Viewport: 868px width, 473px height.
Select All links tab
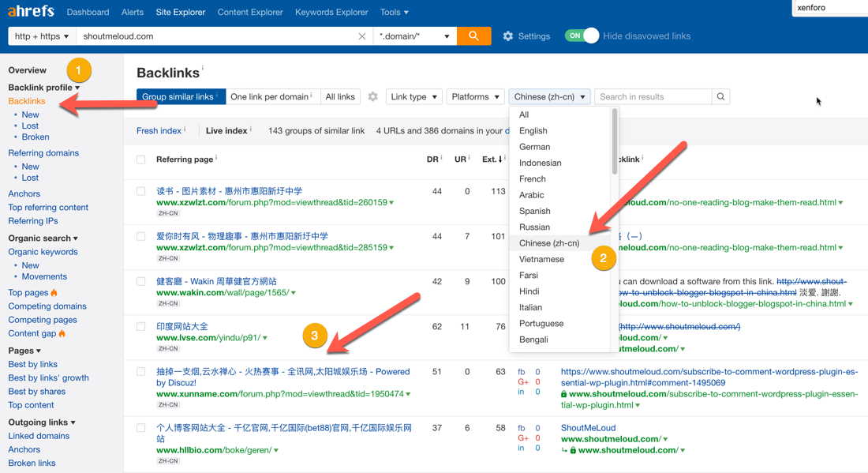[340, 96]
